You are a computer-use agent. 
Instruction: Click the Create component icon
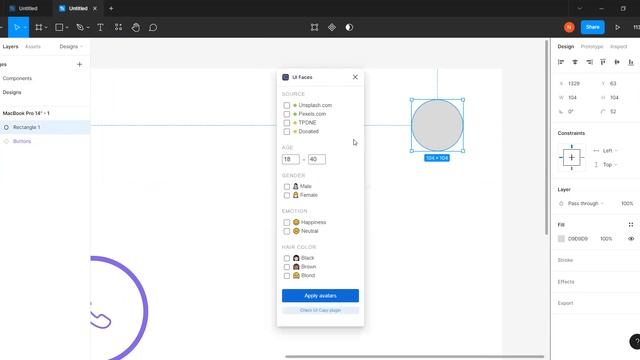coord(332,27)
